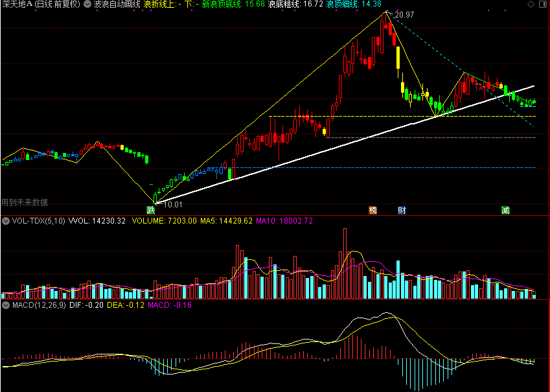Click the VVOL: 14230.32 value
550x392 pixels.
pyautogui.click(x=97, y=221)
